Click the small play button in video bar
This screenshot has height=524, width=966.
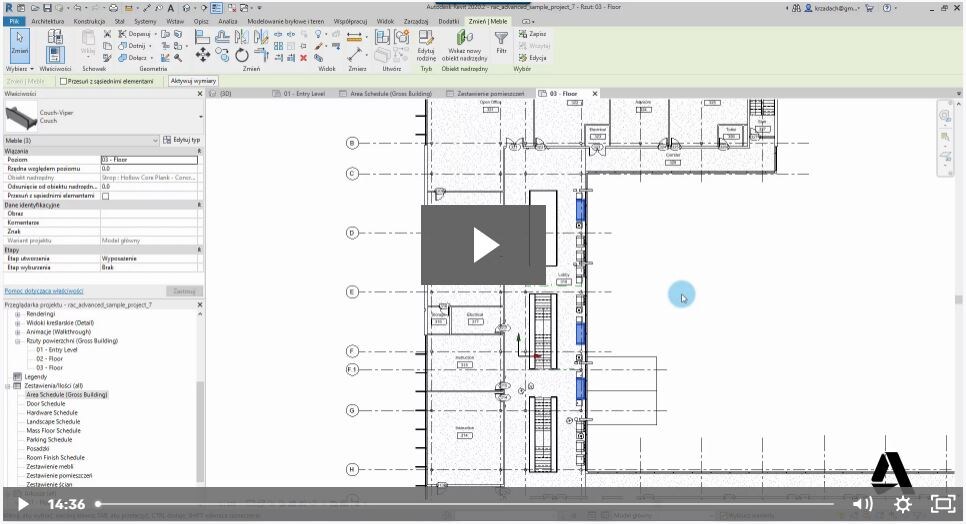pyautogui.click(x=22, y=504)
